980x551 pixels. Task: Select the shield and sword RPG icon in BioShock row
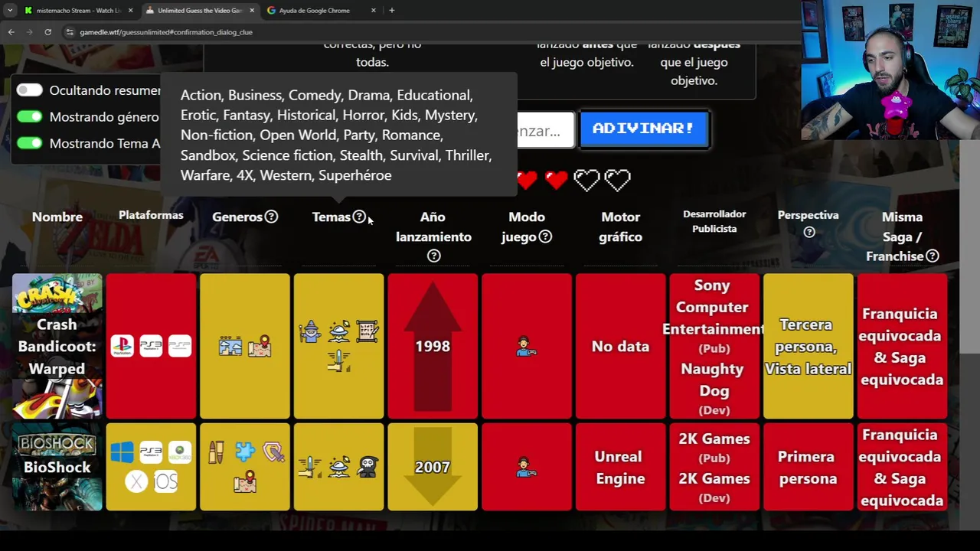273,452
